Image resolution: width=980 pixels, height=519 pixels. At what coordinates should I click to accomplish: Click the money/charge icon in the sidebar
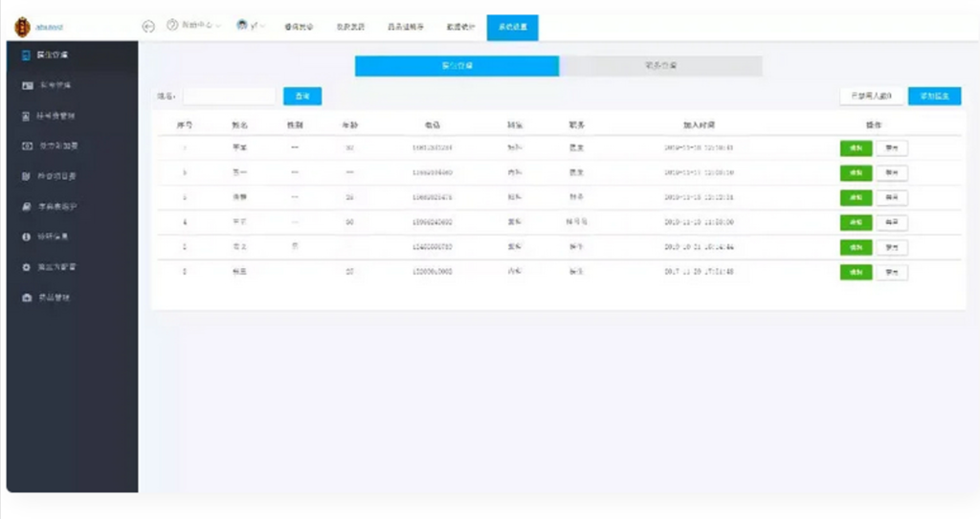pyautogui.click(x=27, y=147)
